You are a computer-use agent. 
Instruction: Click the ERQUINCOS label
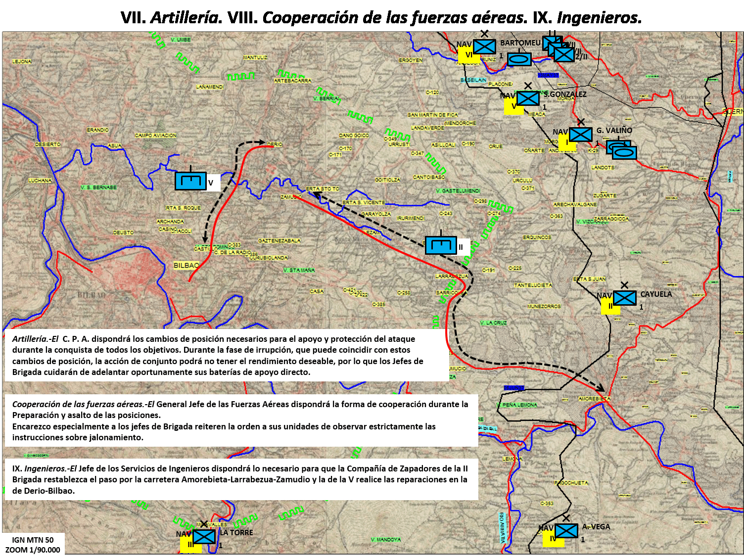[537, 237]
